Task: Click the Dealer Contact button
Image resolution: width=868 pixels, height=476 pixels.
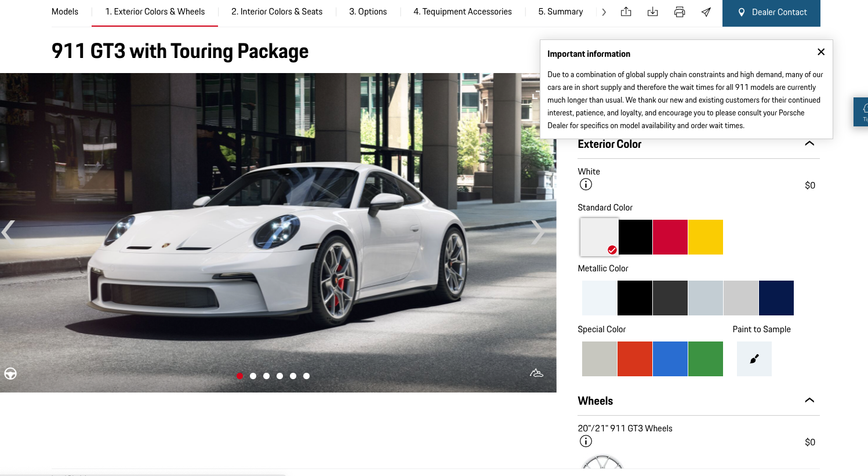Action: 771,12
